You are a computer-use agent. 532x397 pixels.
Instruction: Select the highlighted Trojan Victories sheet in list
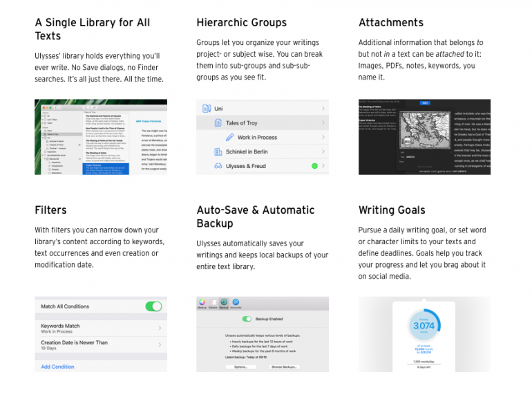point(106,169)
